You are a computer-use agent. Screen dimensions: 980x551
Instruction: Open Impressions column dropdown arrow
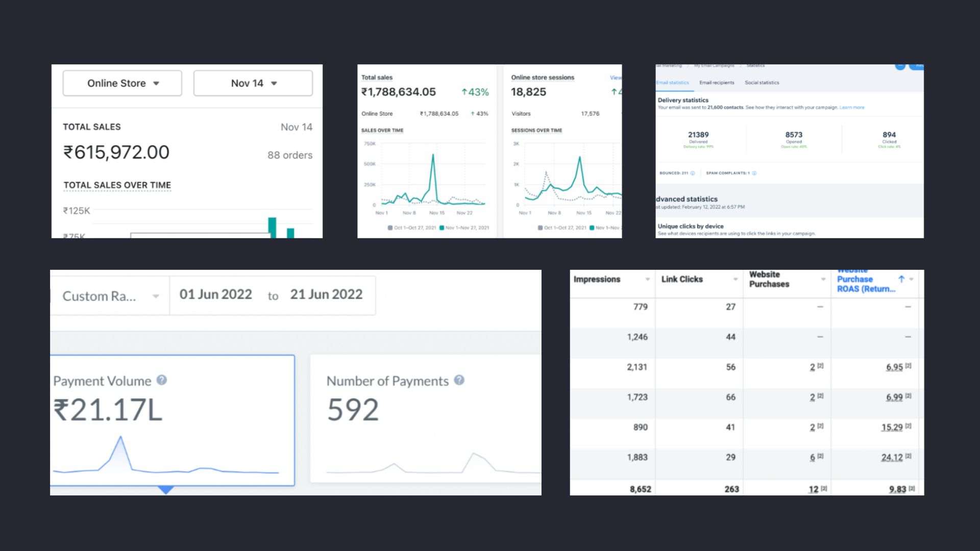[x=648, y=279]
